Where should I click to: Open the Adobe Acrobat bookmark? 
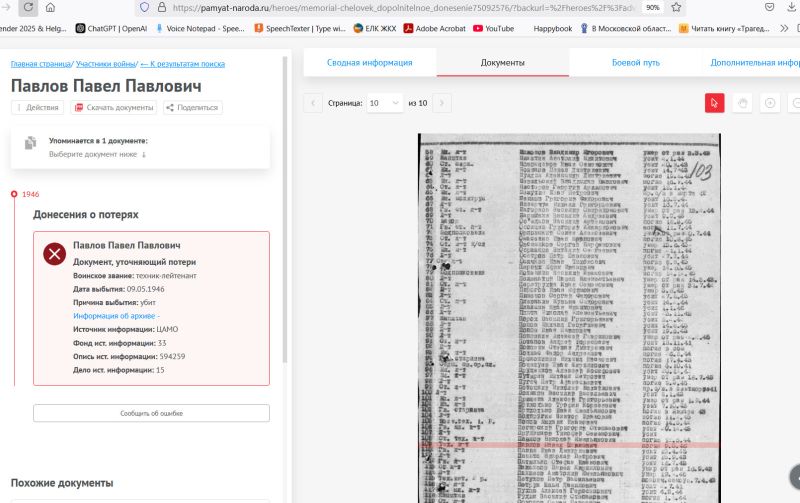click(434, 29)
